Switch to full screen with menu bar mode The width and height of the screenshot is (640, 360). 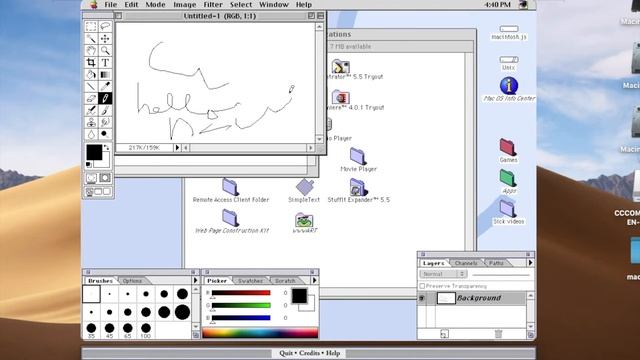98,192
